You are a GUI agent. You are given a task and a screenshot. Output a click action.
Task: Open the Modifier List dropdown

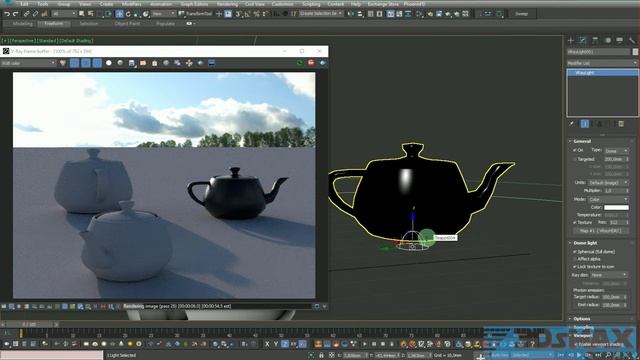(602, 63)
